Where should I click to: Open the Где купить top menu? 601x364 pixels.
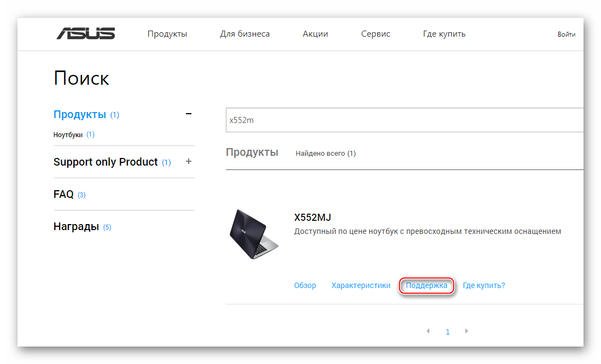pyautogui.click(x=444, y=34)
